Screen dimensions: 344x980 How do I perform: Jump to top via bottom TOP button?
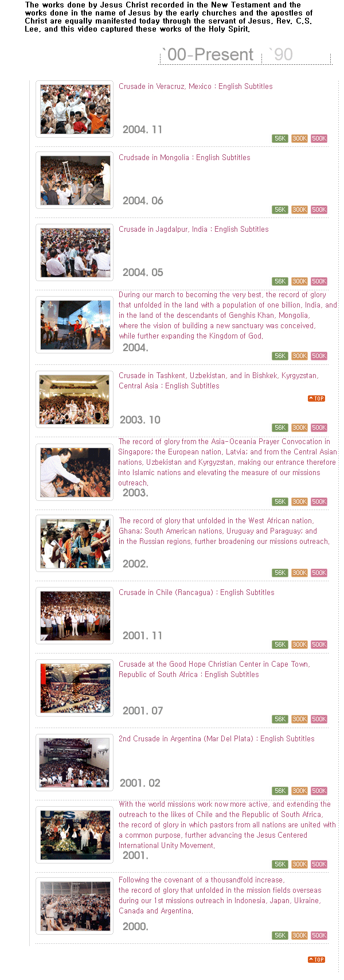pyautogui.click(x=316, y=959)
